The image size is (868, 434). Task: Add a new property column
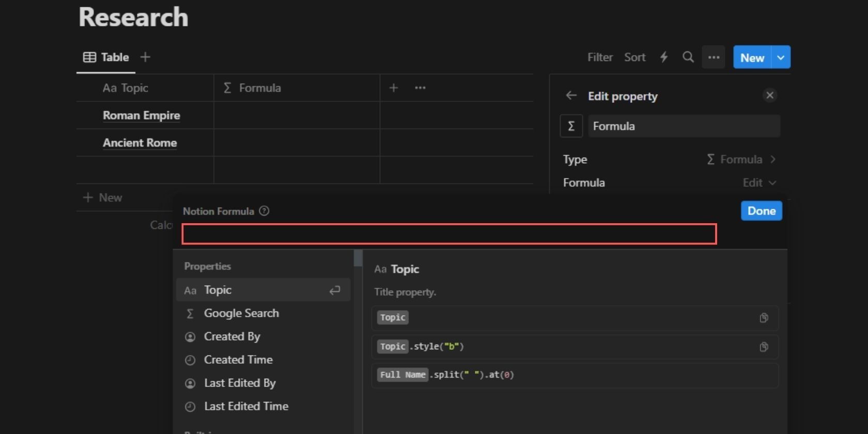394,88
